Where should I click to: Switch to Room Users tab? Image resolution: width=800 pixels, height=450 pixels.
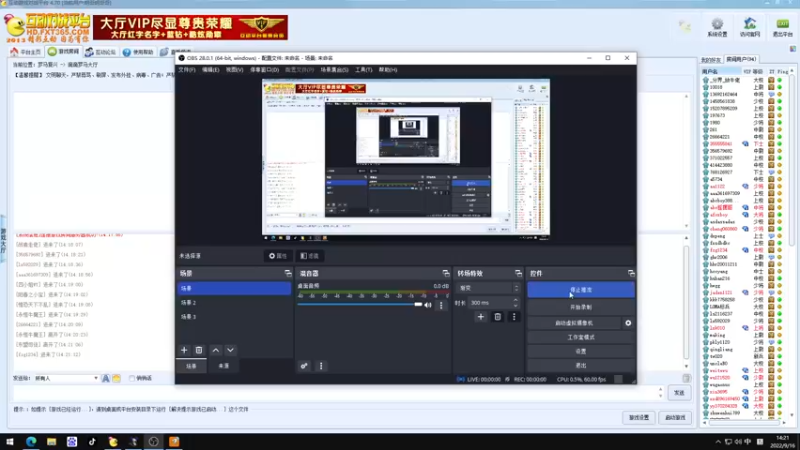pos(741,59)
